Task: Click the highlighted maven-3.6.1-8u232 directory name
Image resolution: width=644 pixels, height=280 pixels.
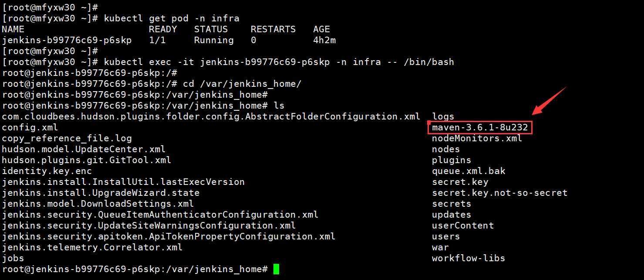Action: [480, 127]
